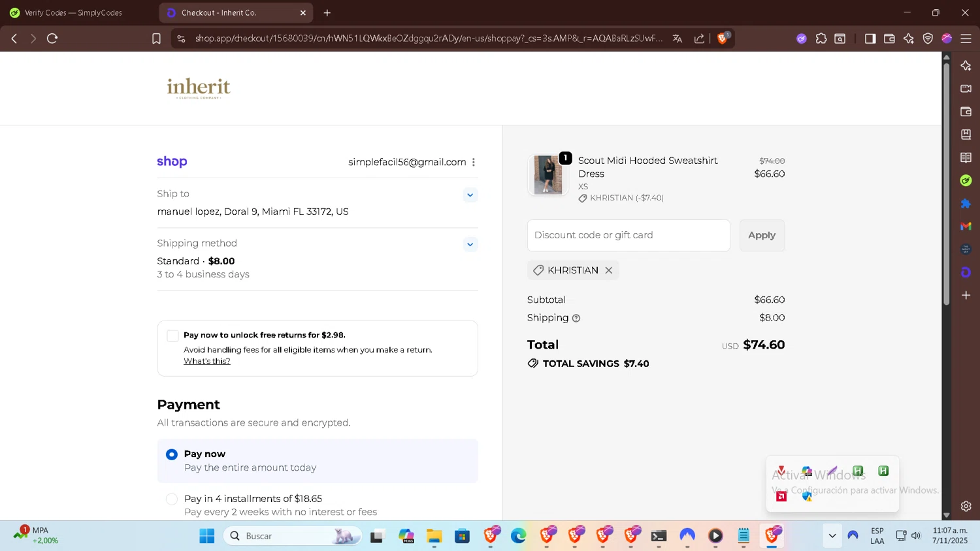This screenshot has width=980, height=551.
Task: Click the Scout Midi Hooded Sweatshirt Dress title
Action: (x=648, y=167)
